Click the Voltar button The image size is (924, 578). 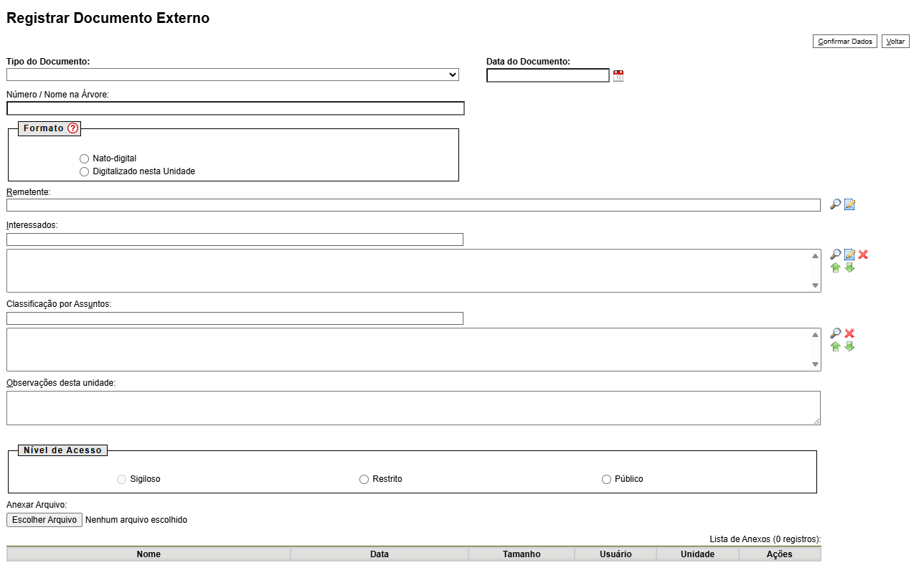895,42
